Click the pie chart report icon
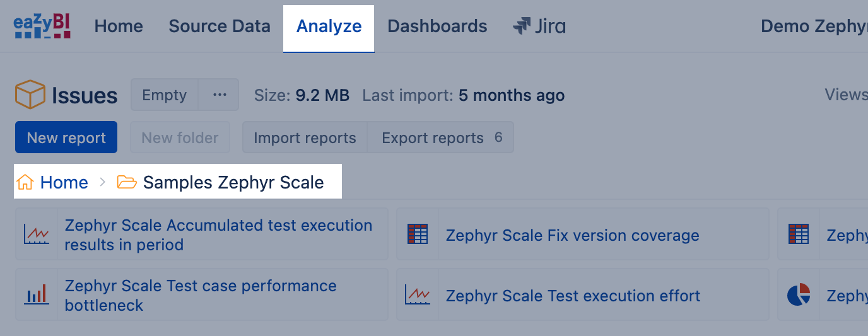The image size is (868, 336). pyautogui.click(x=799, y=295)
